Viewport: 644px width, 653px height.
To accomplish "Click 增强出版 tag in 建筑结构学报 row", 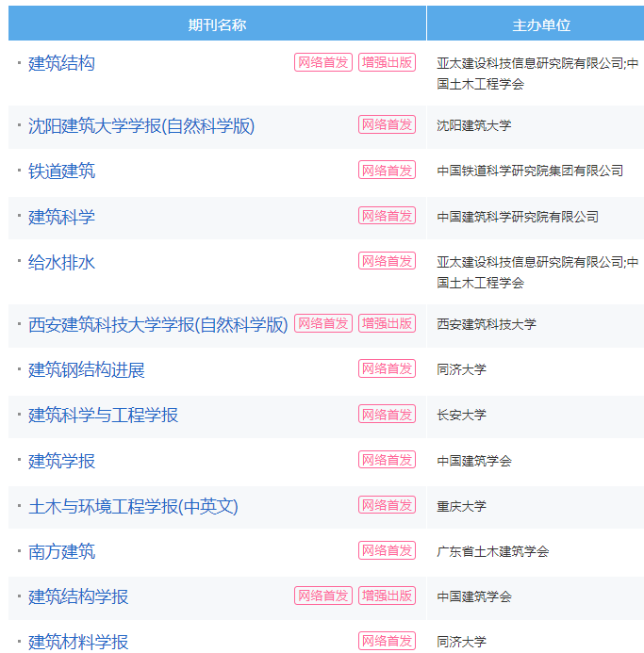I will tap(387, 596).
